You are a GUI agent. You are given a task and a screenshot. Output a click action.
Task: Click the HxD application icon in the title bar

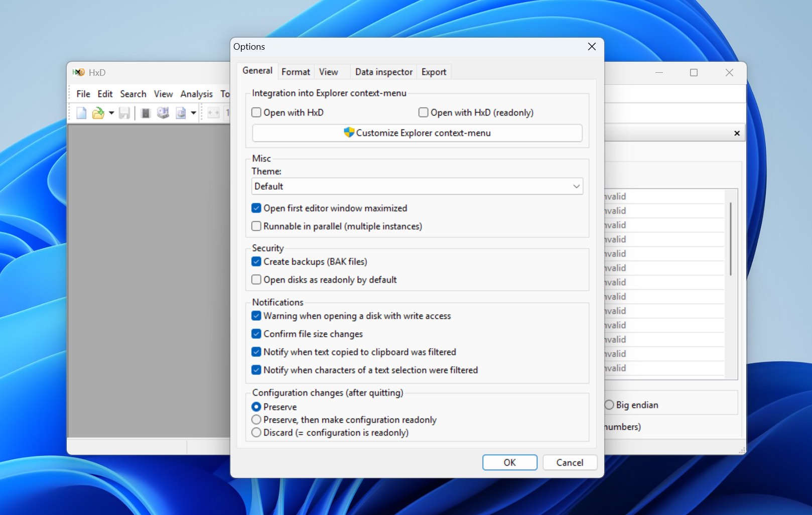click(x=78, y=72)
